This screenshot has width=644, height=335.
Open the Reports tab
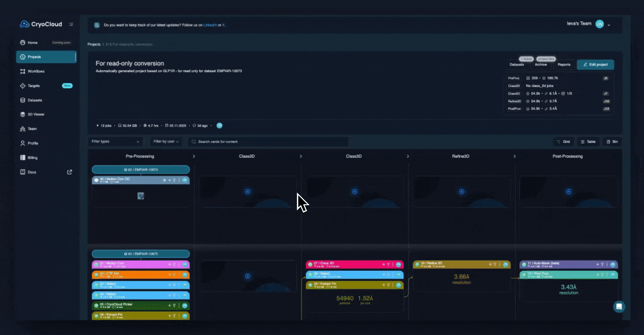564,64
